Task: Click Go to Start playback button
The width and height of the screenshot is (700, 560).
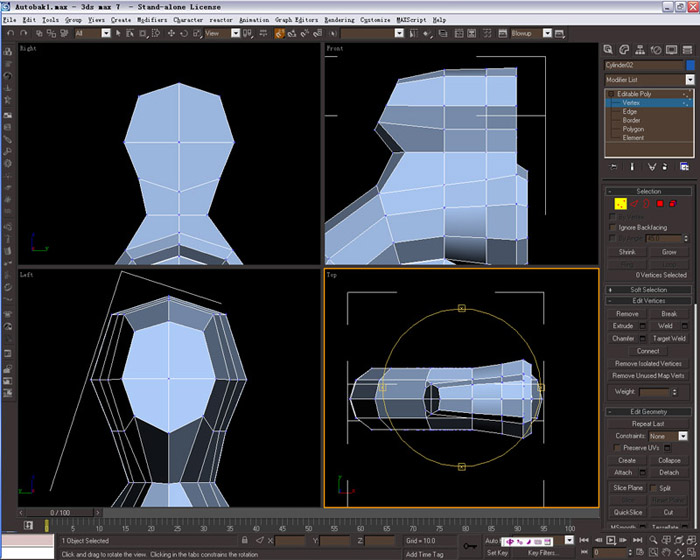Action: pos(584,540)
